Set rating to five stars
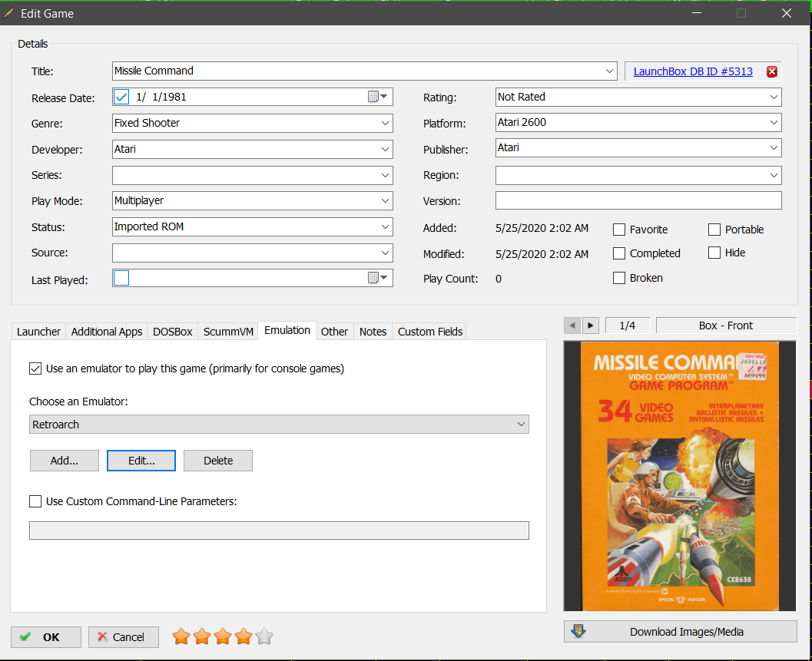Image resolution: width=812 pixels, height=661 pixels. tap(264, 636)
